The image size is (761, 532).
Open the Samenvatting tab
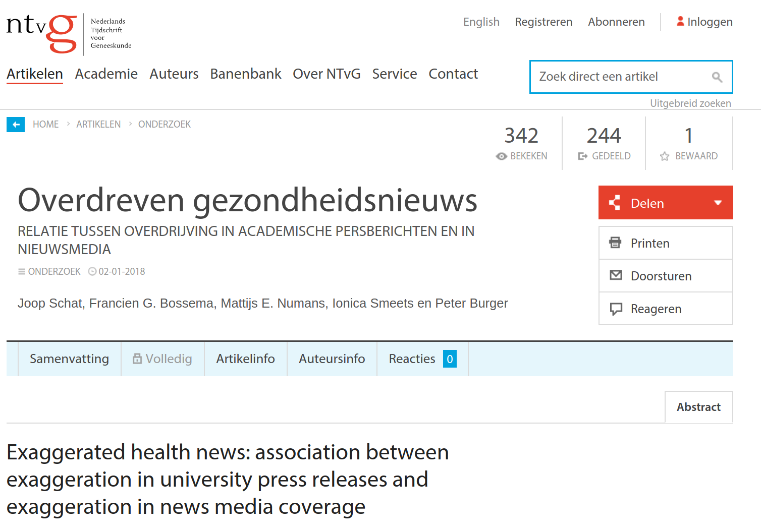tap(69, 359)
